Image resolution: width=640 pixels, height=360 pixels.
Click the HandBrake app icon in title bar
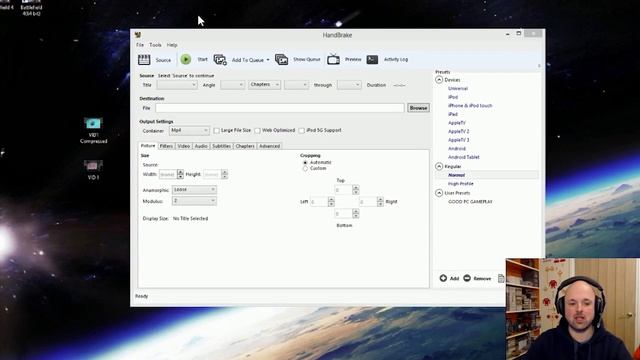pyautogui.click(x=138, y=35)
